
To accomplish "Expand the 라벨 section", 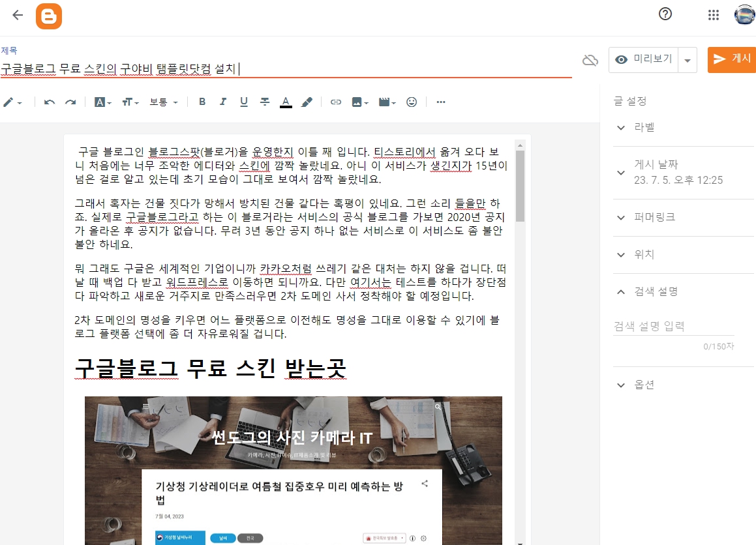I will tap(683, 128).
